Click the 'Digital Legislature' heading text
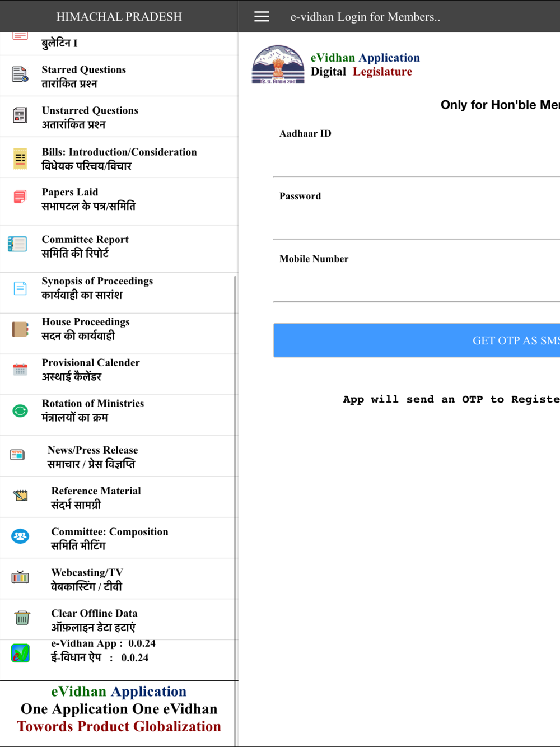560x747 pixels. (x=361, y=72)
